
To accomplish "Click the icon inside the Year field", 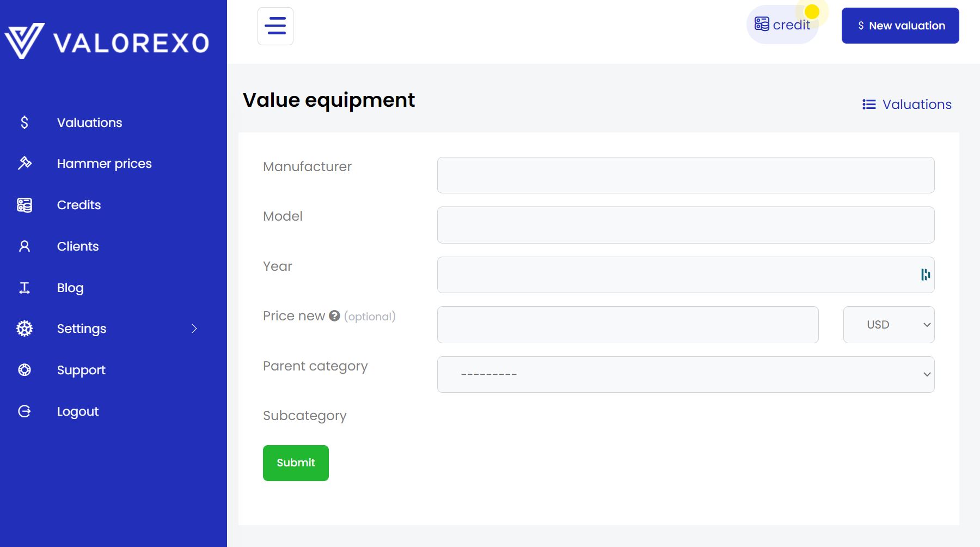I will coord(925,275).
